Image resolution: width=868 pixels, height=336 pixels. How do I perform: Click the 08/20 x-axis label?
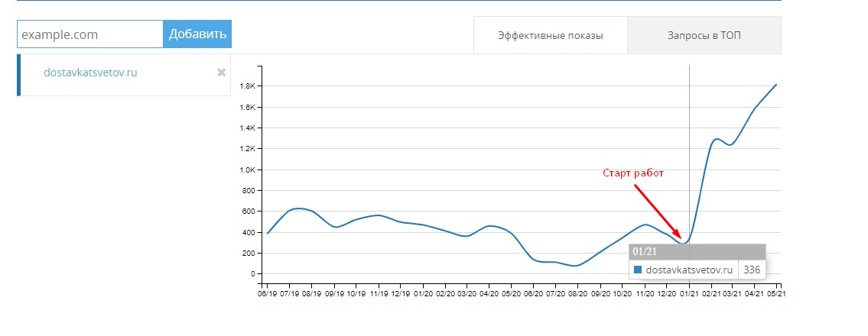[578, 293]
